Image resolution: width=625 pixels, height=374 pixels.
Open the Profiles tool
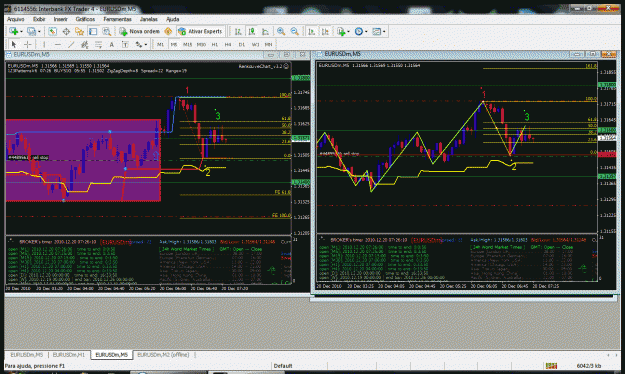coord(31,31)
